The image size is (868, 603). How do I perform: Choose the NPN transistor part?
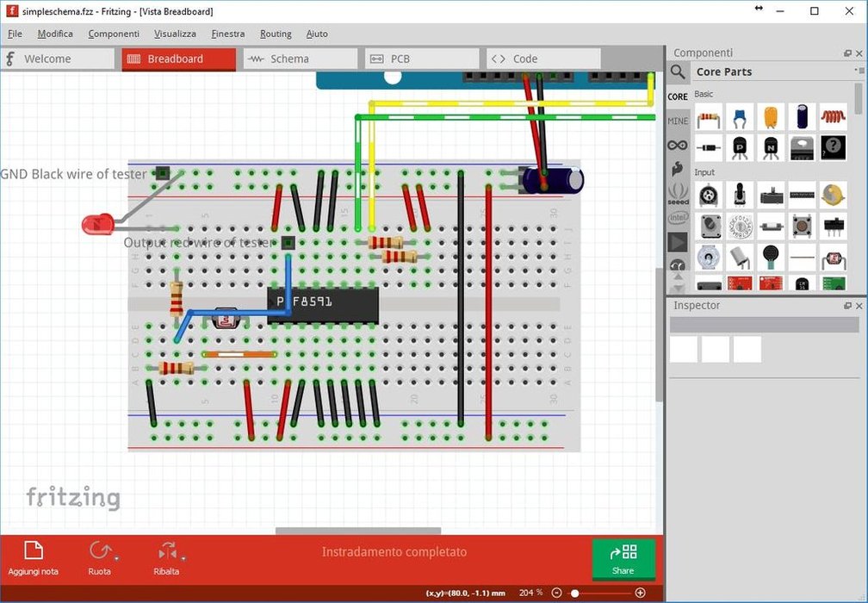[x=771, y=148]
